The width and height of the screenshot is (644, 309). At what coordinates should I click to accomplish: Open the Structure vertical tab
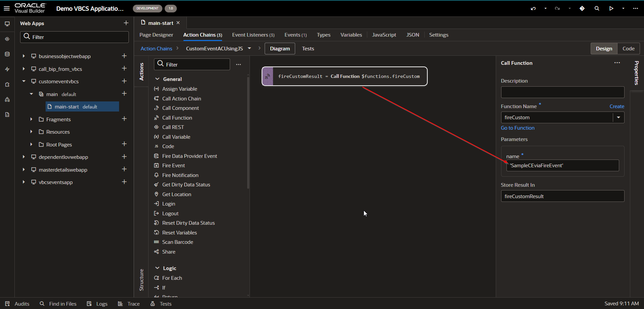[x=142, y=280]
